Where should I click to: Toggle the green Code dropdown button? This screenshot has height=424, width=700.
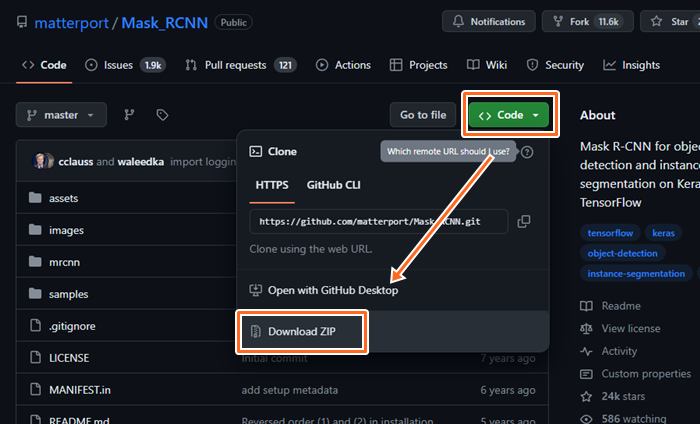(509, 115)
